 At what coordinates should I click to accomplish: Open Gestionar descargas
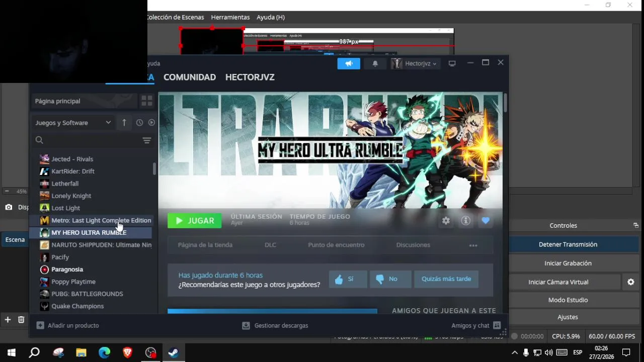coord(275,326)
